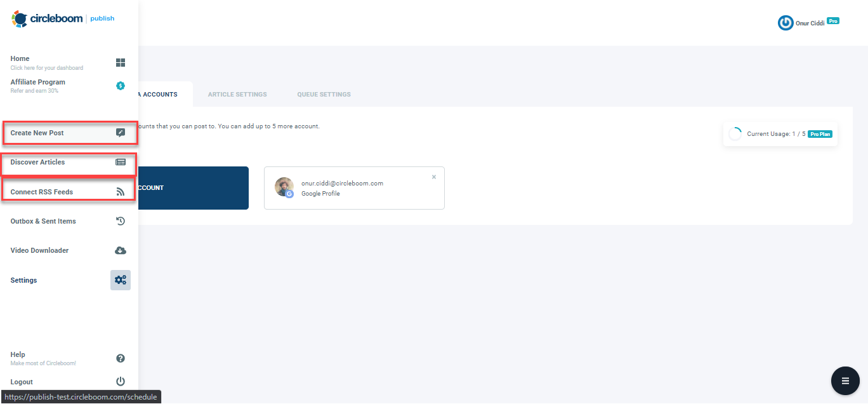Click the Video Downloader cloud icon
The image size is (868, 404).
coord(120,250)
